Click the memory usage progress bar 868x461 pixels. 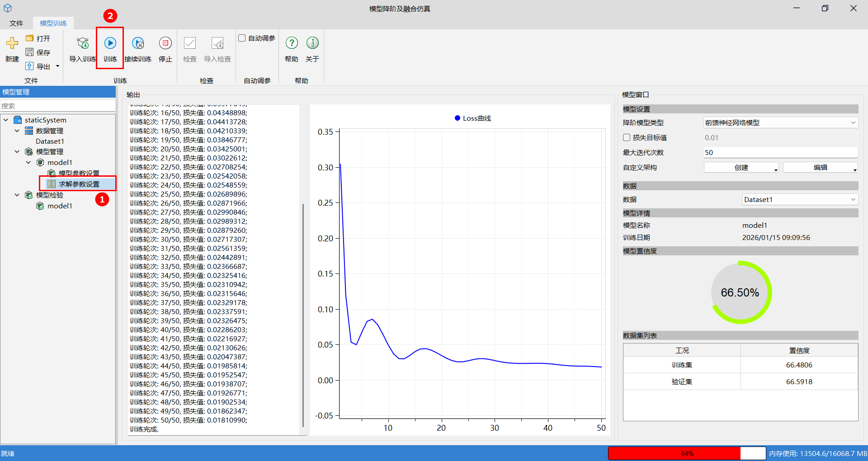(x=687, y=453)
